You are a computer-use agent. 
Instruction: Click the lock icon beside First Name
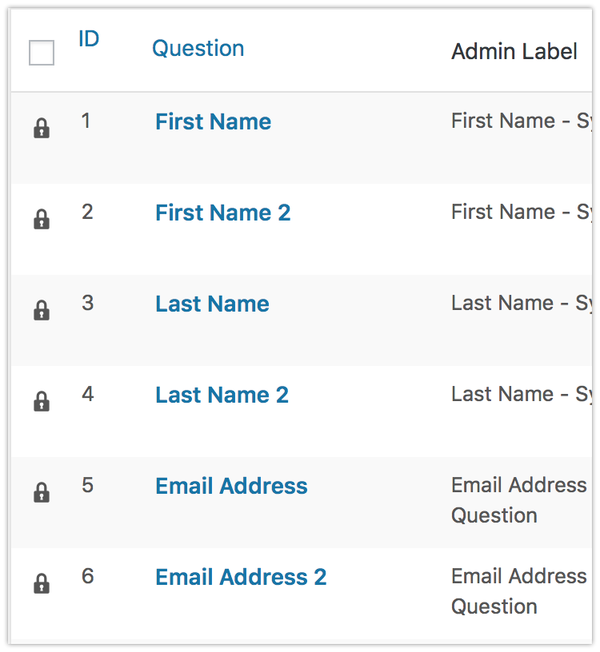(x=42, y=128)
